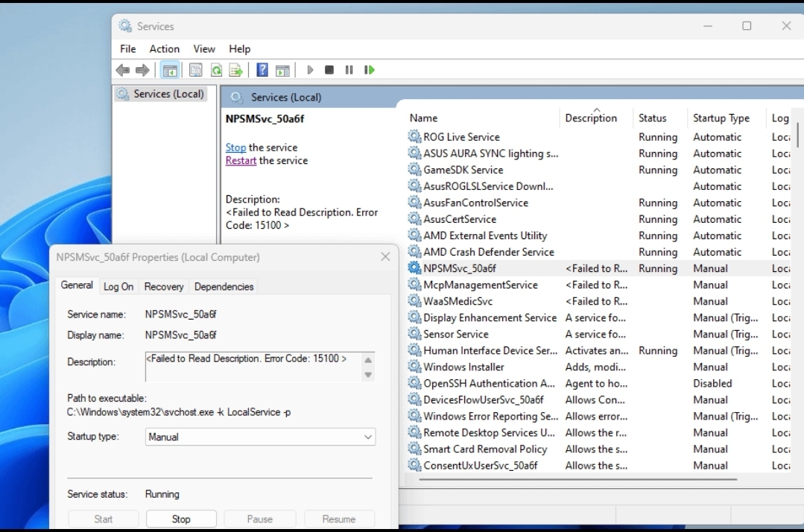The width and height of the screenshot is (804, 532).
Task: Select the NPSMSvc_50a6f service row
Action: 599,268
